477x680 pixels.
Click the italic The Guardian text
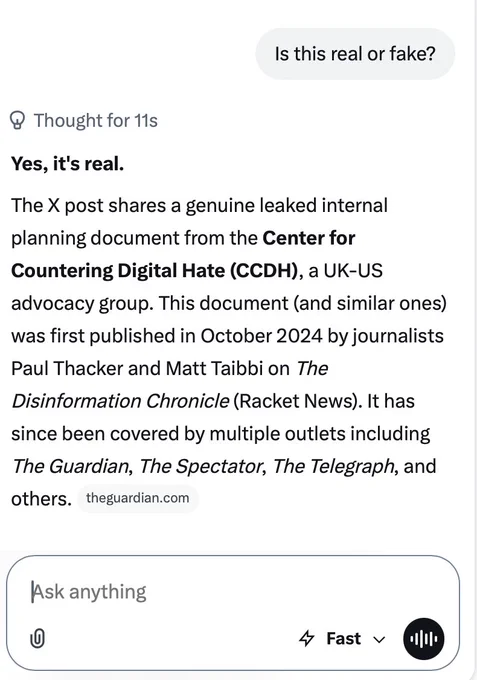(x=71, y=466)
